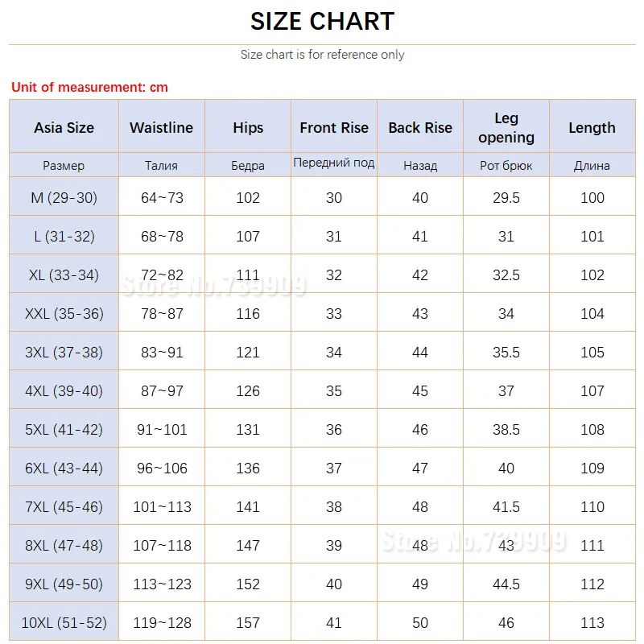Click the red Unit of measurement text
644x644 pixels.
tap(89, 87)
